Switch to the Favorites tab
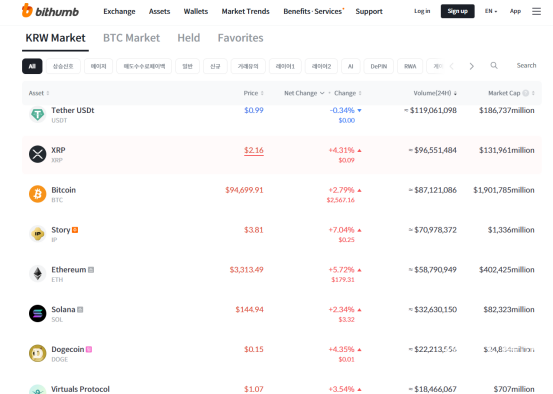Viewport: 553px width, 394px height. [241, 38]
